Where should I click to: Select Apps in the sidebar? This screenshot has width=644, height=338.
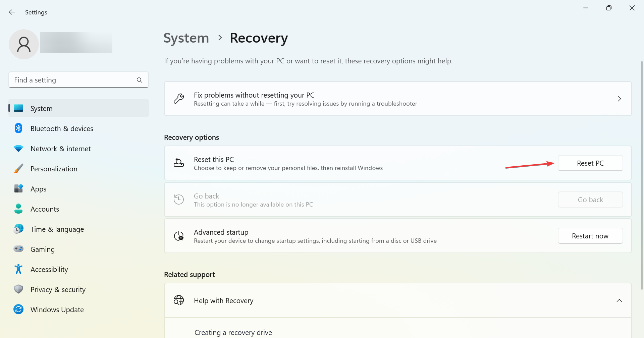pyautogui.click(x=38, y=189)
